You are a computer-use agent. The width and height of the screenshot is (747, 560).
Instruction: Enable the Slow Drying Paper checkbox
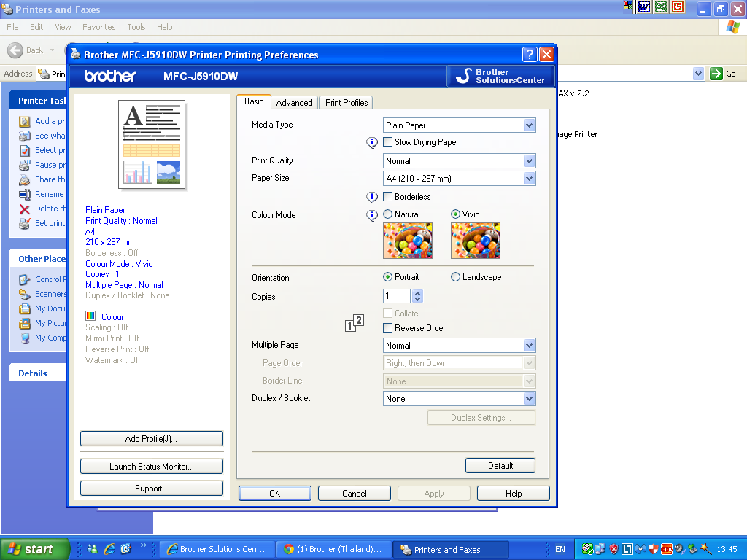(x=388, y=142)
